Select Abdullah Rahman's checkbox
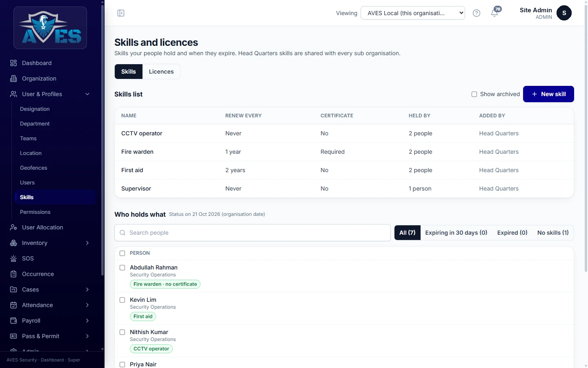The width and height of the screenshot is (588, 368). (x=122, y=267)
